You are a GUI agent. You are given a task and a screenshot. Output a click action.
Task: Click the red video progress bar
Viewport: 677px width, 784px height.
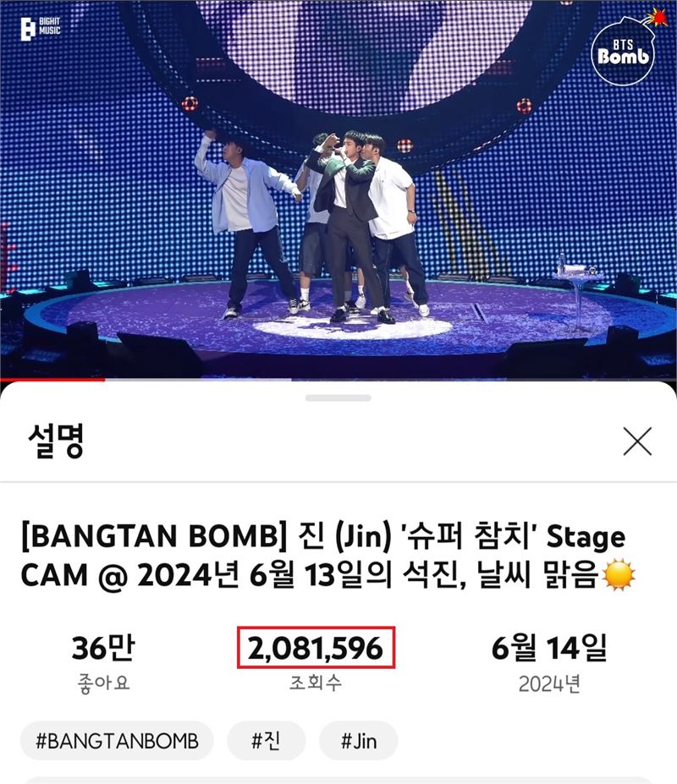click(x=52, y=380)
